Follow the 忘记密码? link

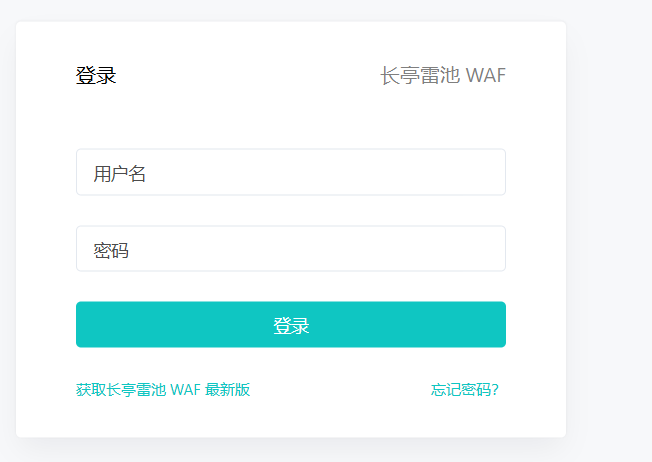[464, 390]
